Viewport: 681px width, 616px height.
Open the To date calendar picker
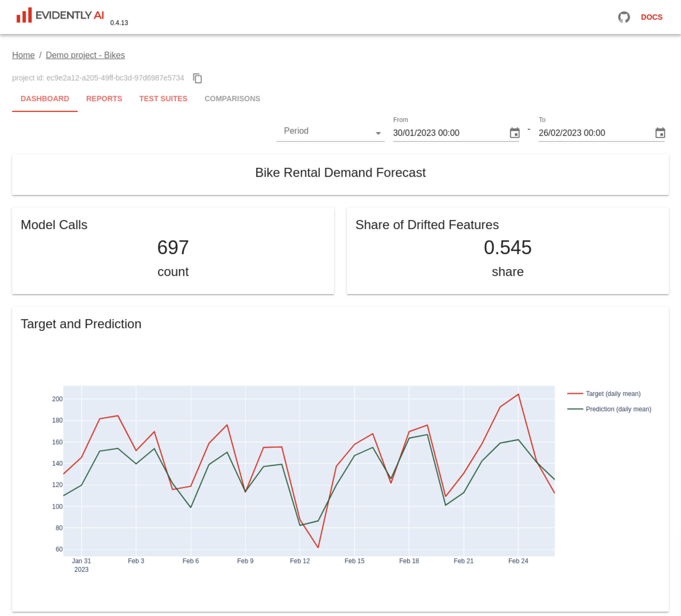660,133
